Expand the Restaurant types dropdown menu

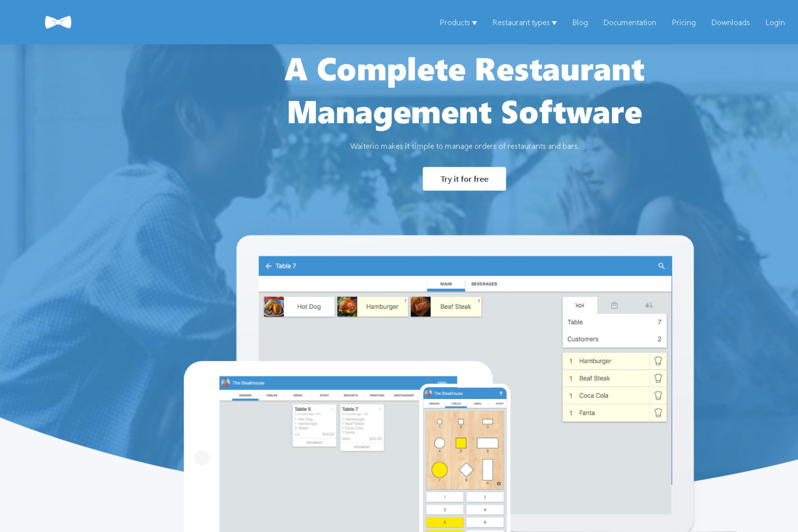pyautogui.click(x=525, y=22)
